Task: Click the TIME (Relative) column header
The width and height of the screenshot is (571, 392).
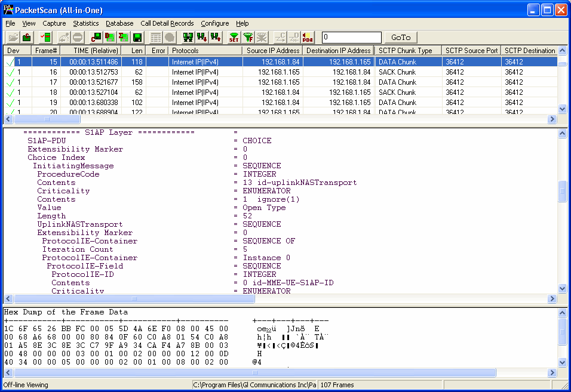Action: pyautogui.click(x=91, y=51)
